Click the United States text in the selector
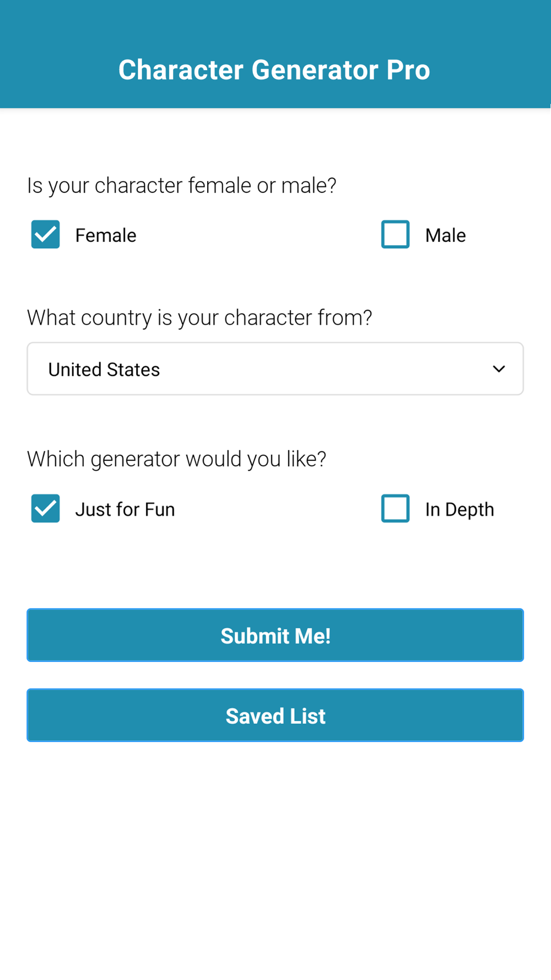Viewport: 551px width, 980px height. tap(104, 369)
